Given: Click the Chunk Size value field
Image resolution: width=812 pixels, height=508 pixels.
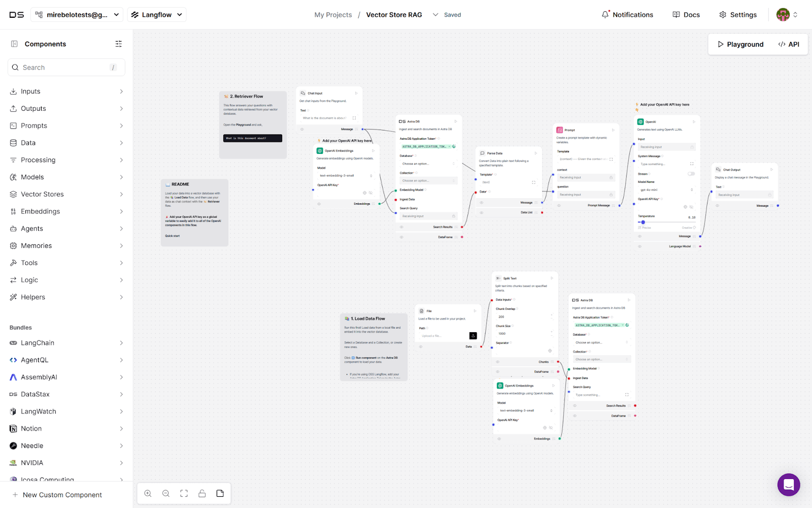Looking at the screenshot, I should [x=524, y=334].
